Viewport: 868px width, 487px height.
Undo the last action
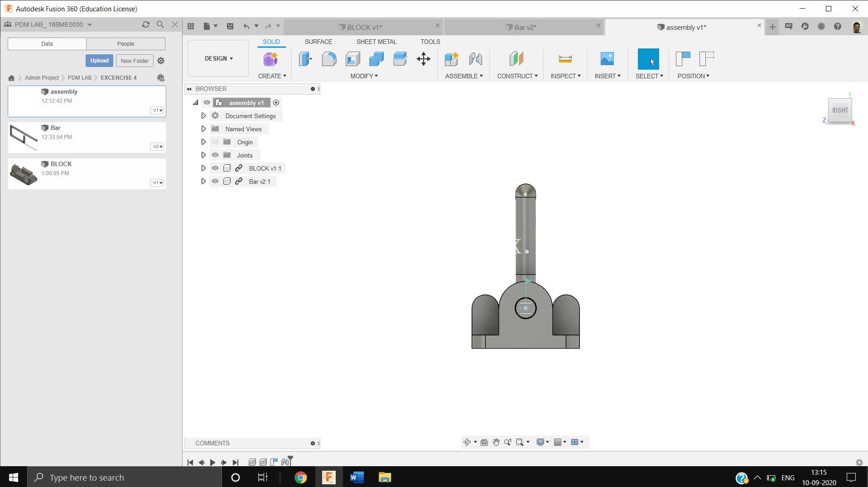pos(246,26)
